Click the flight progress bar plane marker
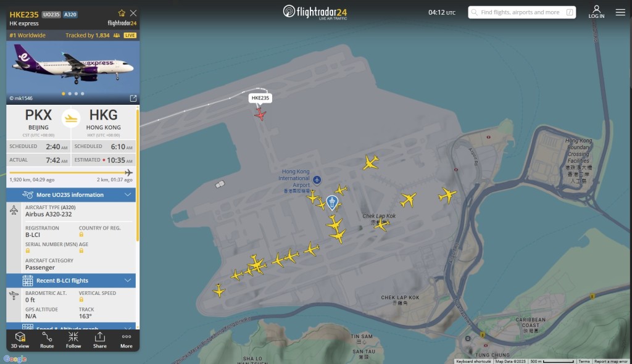632x364 pixels. coord(128,173)
